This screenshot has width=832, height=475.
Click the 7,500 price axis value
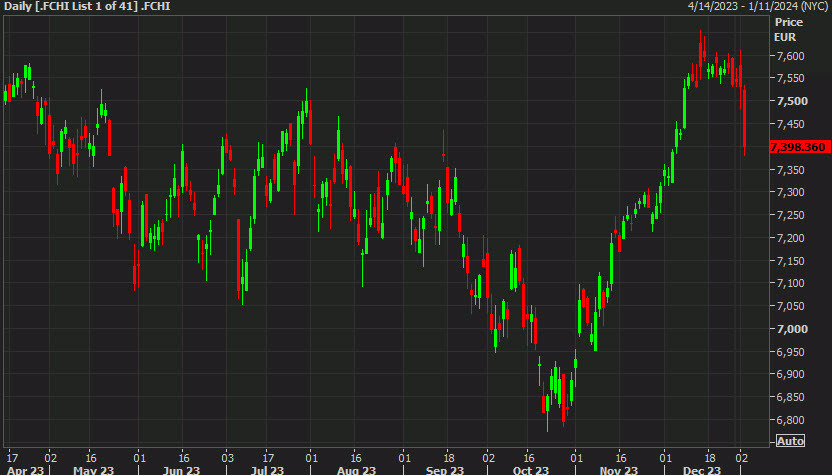(792, 101)
